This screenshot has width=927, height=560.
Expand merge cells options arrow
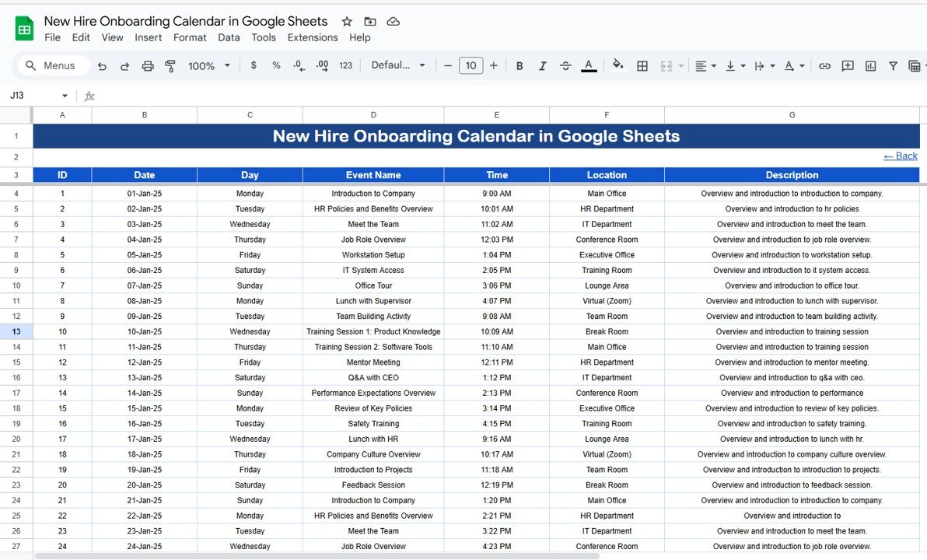click(x=681, y=66)
